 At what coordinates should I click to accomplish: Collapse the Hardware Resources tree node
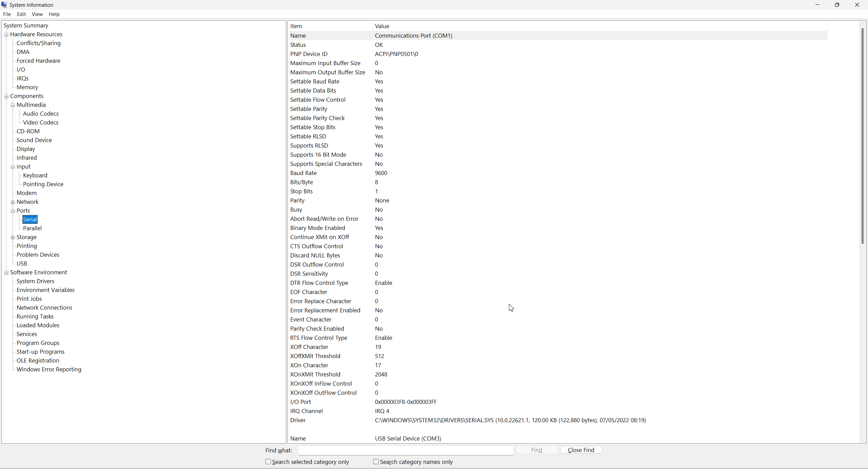click(6, 35)
